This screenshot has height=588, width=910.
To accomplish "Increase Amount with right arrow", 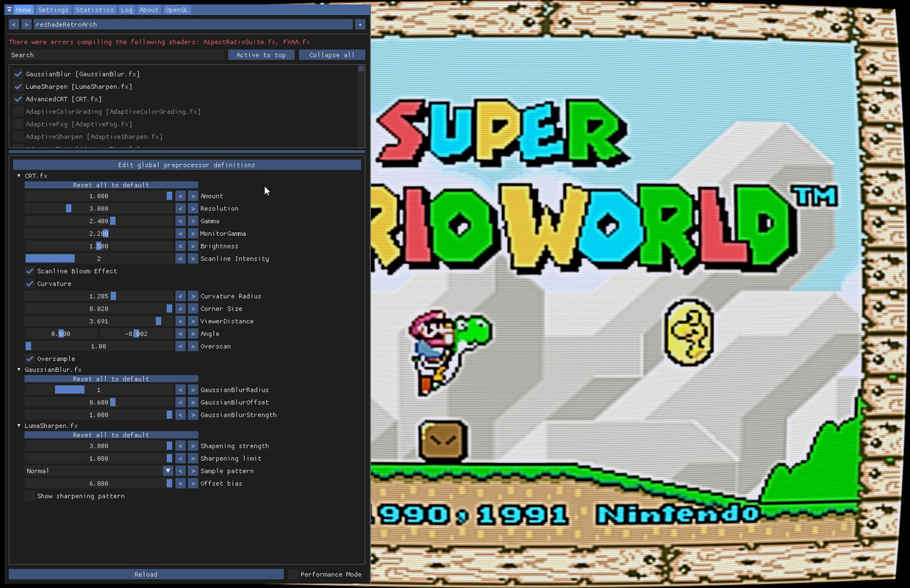I will pyautogui.click(x=193, y=196).
